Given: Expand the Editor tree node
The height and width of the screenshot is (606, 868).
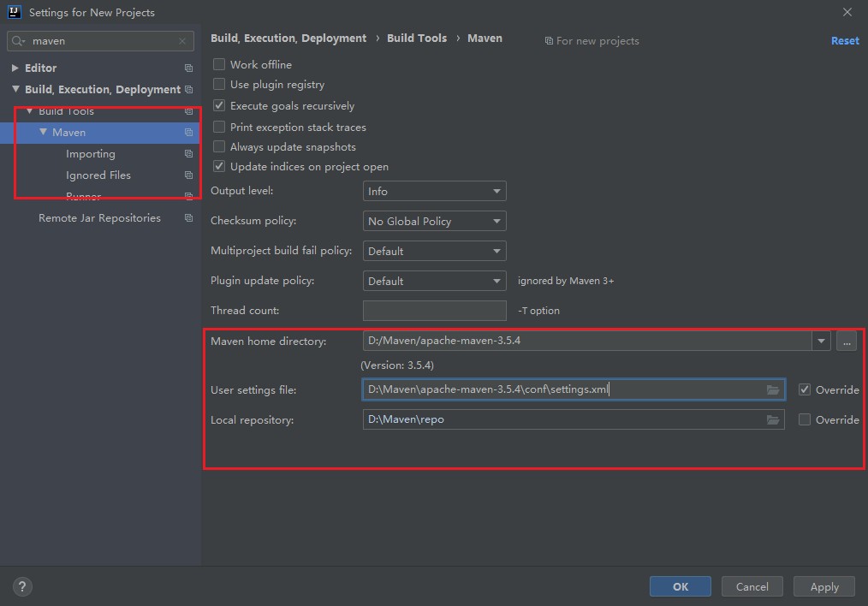Looking at the screenshot, I should [15, 68].
